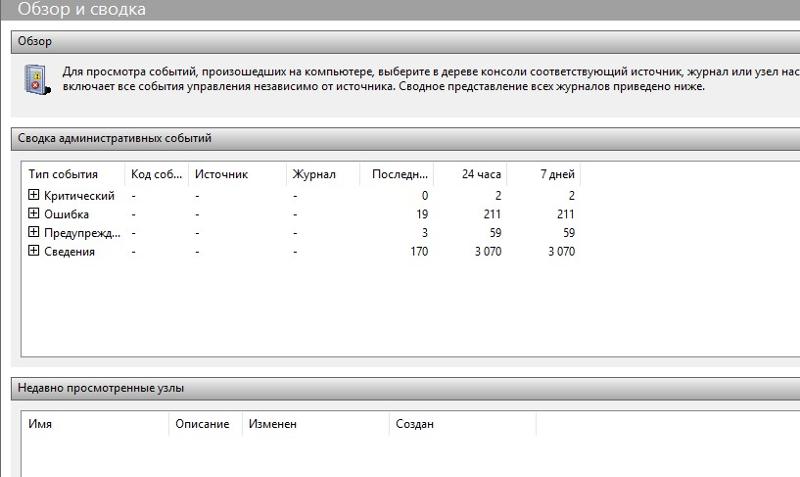
Task: Click the Обзор и сводка title
Action: point(82,9)
